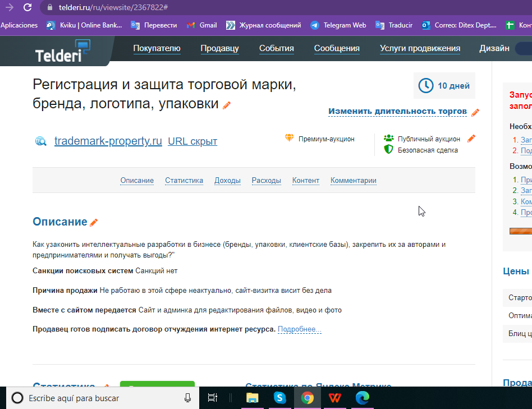Viewport: 532px width, 409px height.
Task: Switch to Chrome on taskbar
Action: pos(308,398)
